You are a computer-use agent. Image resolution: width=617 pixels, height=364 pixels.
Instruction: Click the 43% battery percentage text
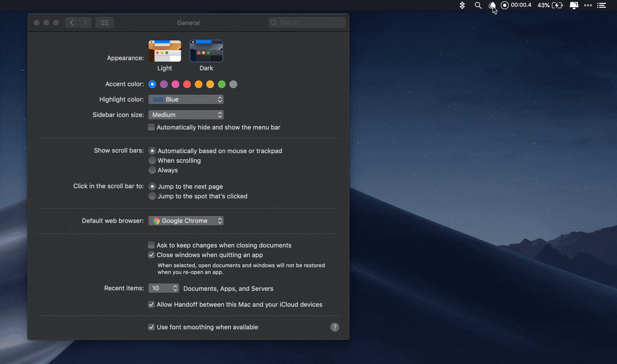click(543, 5)
